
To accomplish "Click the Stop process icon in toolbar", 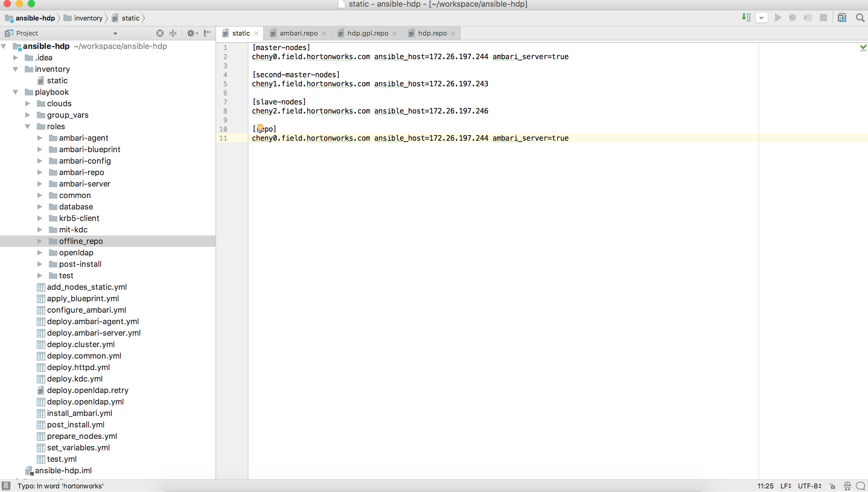I will point(823,18).
